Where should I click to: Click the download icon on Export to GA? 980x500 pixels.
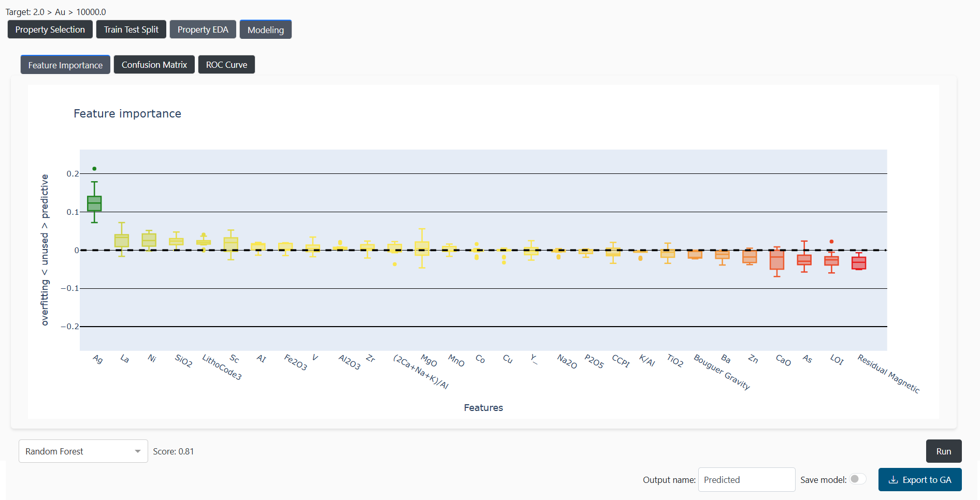click(893, 480)
